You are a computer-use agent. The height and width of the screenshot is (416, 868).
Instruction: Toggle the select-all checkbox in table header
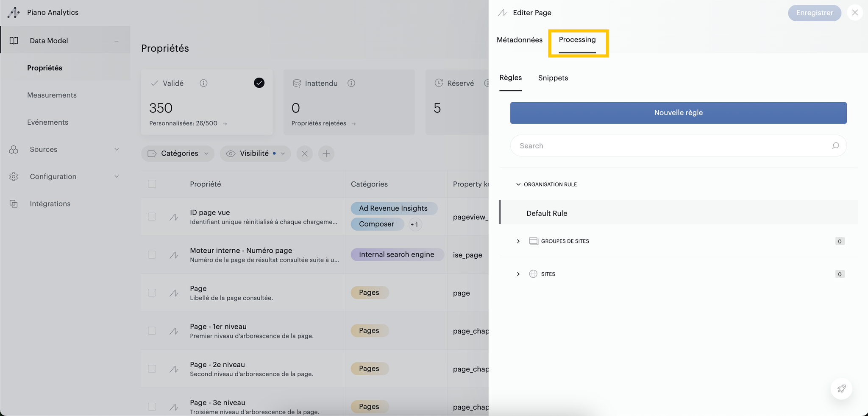tap(152, 184)
